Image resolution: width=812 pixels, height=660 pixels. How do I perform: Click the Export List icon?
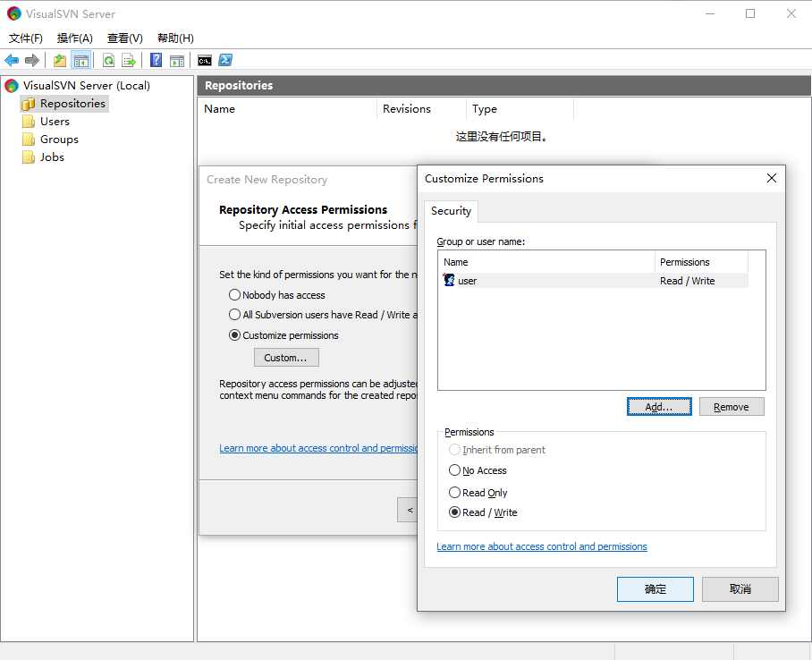click(x=129, y=60)
